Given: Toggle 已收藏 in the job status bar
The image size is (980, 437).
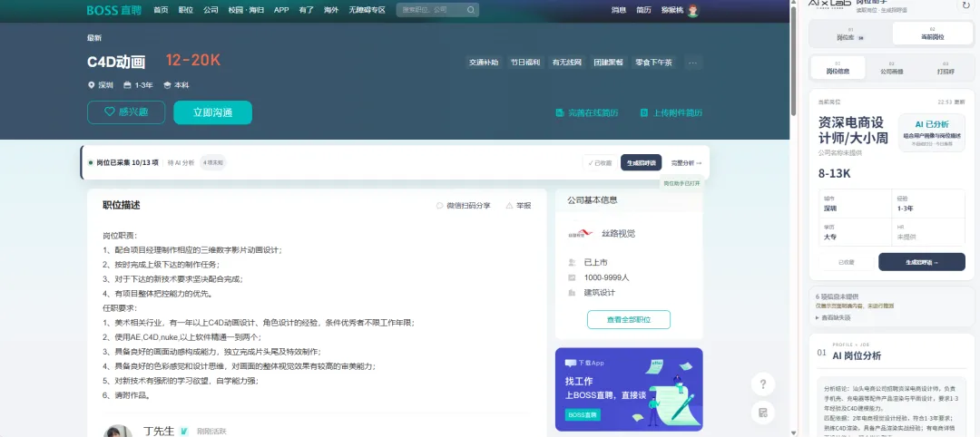Looking at the screenshot, I should pos(600,163).
